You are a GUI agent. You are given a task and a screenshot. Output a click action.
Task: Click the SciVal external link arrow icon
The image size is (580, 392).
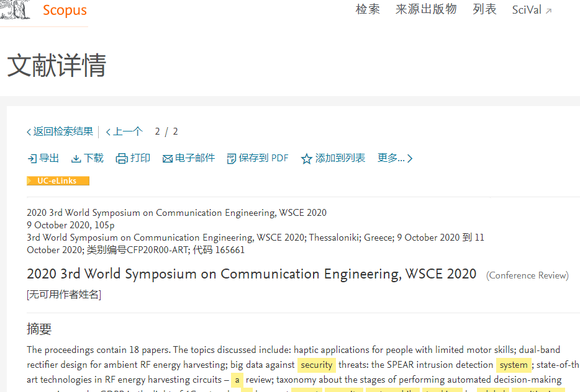click(x=549, y=11)
